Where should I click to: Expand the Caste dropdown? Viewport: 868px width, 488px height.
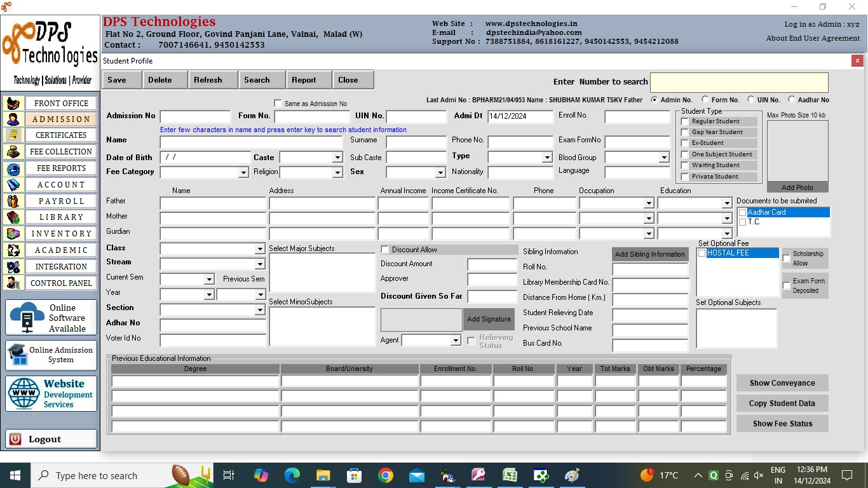[337, 158]
